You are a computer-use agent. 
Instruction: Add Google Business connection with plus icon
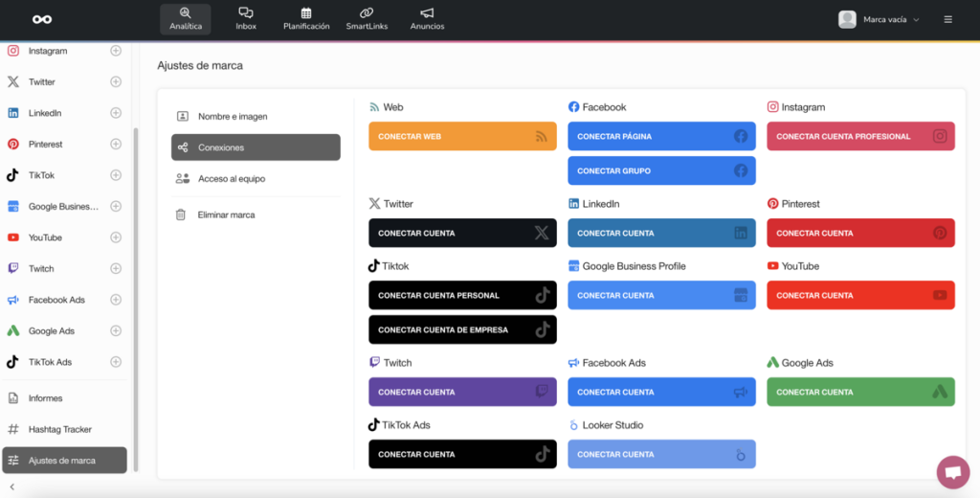pos(116,207)
